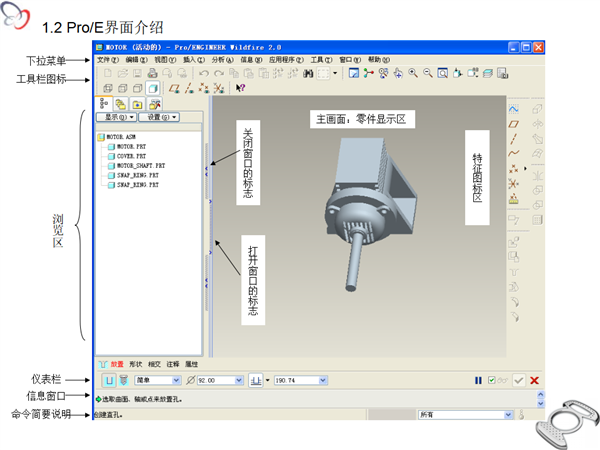Expand the datum point tool flyout arrow

(525, 168)
